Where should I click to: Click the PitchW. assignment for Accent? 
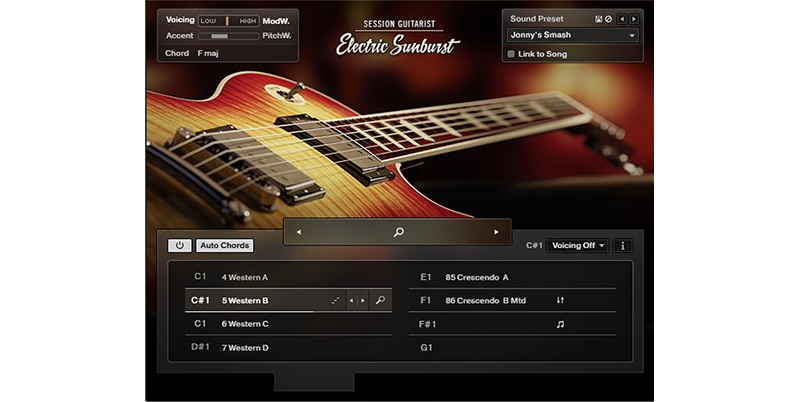point(277,36)
